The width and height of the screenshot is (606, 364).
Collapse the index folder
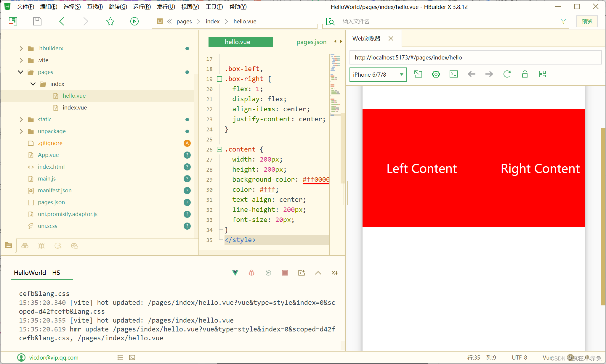[33, 84]
